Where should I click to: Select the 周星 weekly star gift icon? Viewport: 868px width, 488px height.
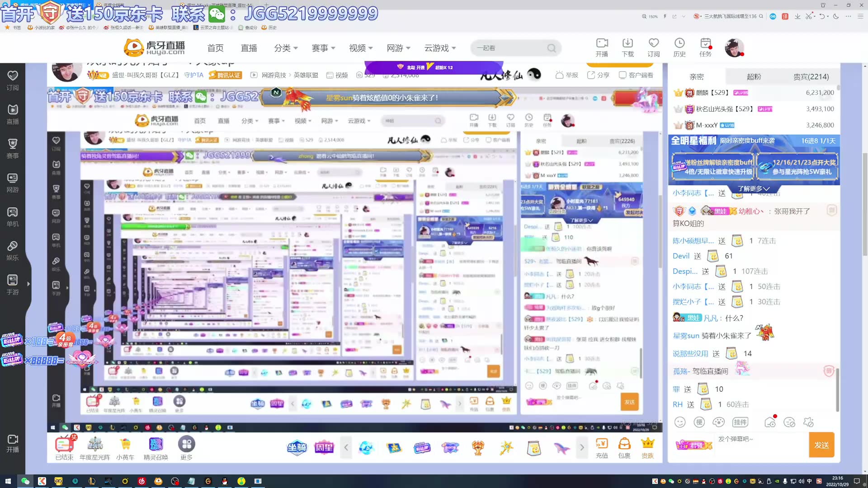coord(324,447)
